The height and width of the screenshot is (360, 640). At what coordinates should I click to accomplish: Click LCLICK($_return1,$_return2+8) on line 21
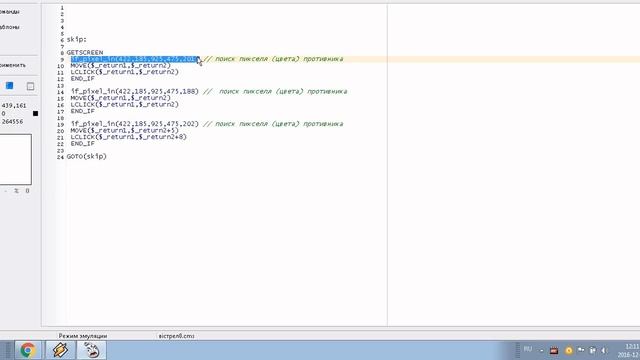(129, 137)
